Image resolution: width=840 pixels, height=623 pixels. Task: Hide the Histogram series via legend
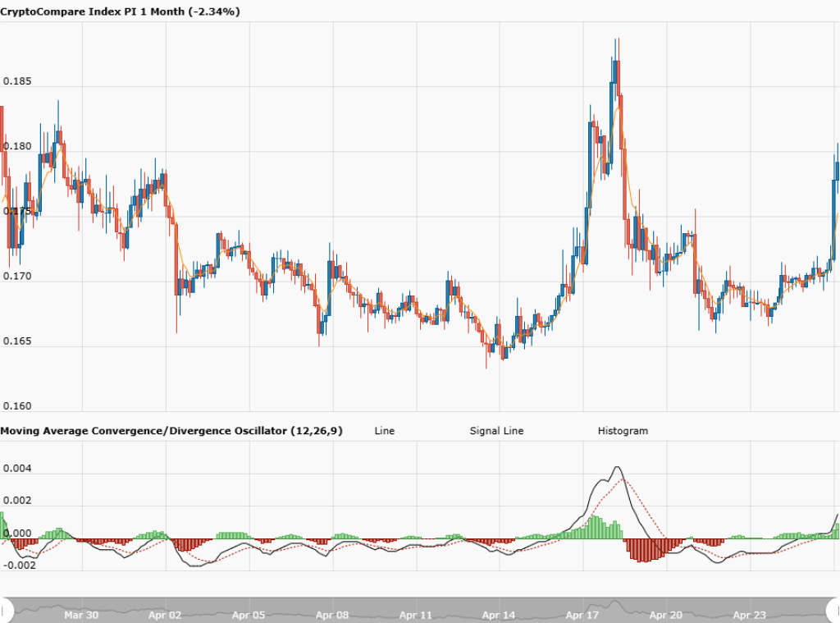(622, 431)
